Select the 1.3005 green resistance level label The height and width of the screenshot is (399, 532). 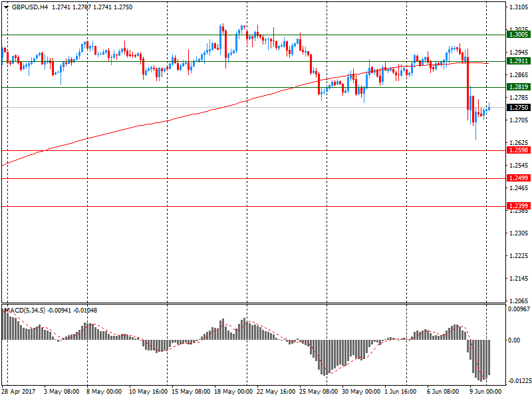tap(518, 35)
